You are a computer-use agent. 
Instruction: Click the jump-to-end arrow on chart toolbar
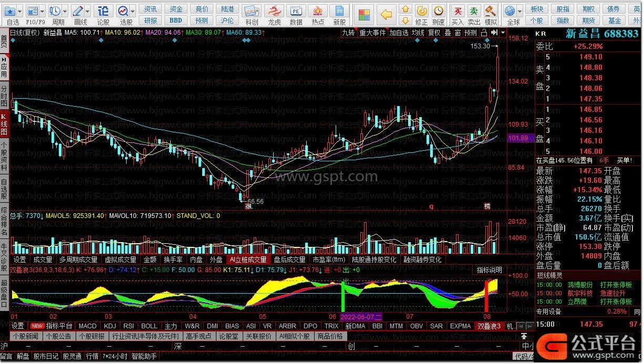click(494, 33)
